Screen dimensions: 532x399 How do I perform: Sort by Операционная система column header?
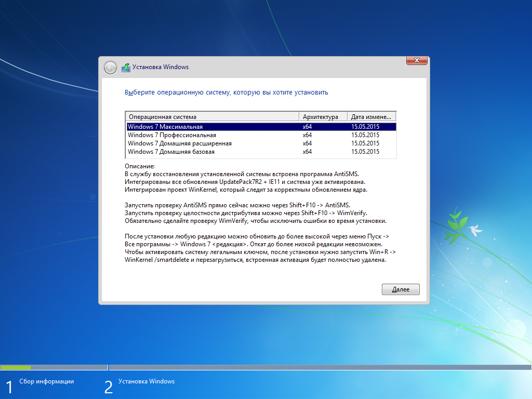[x=212, y=117]
